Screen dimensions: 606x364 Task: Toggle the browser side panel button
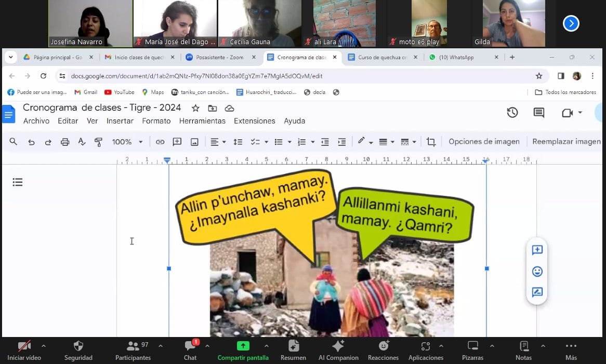[561, 76]
